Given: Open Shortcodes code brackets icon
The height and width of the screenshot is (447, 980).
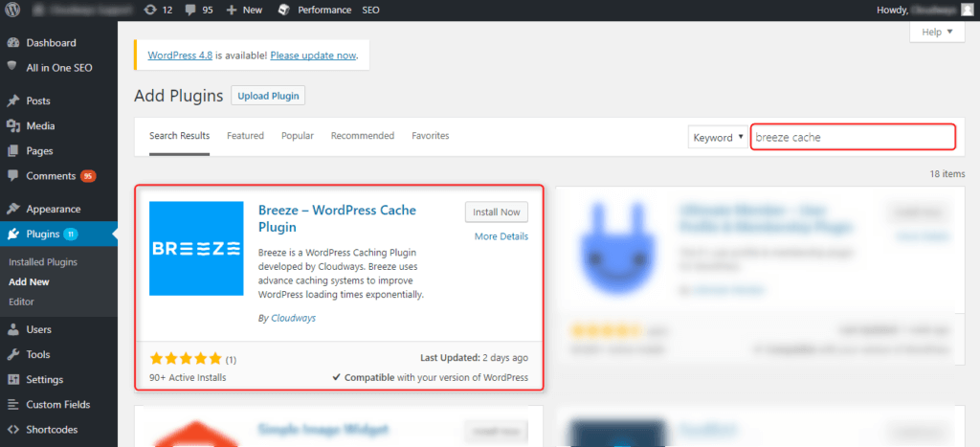Looking at the screenshot, I should pyautogui.click(x=12, y=430).
